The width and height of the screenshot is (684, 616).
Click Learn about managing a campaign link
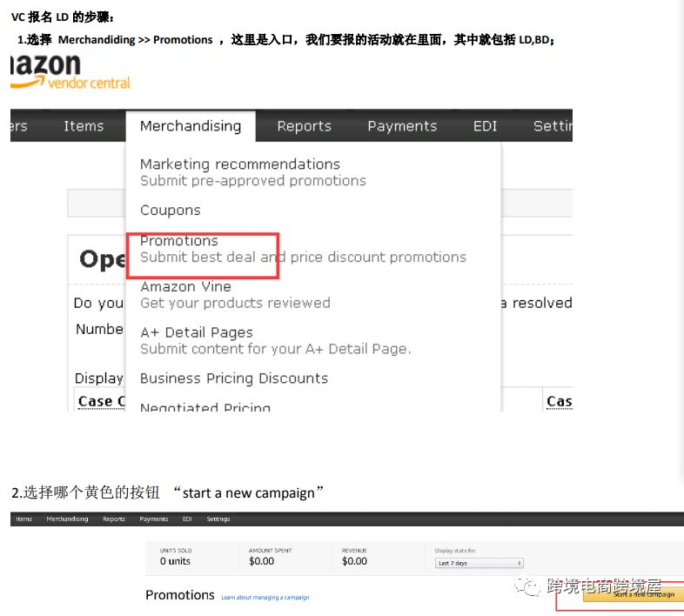click(265, 597)
